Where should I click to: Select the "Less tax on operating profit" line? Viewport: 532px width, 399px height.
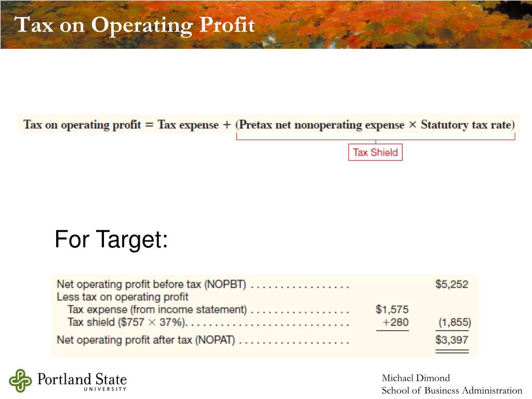coord(123,297)
